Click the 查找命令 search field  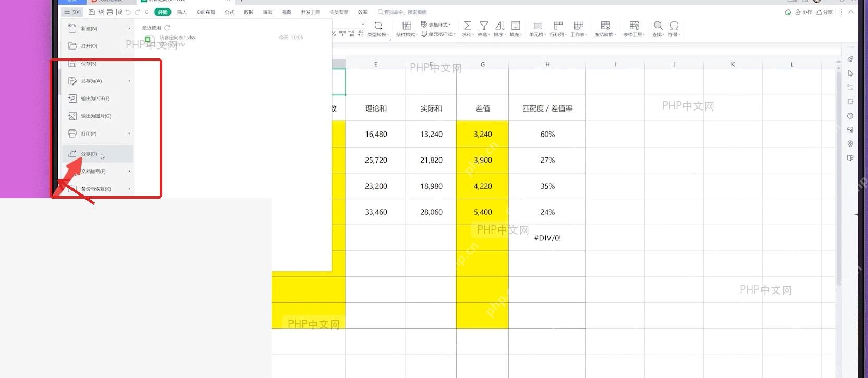point(402,12)
